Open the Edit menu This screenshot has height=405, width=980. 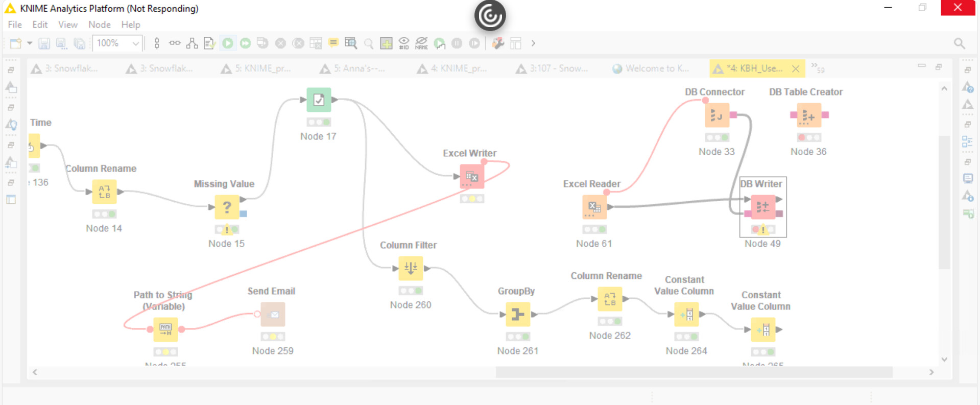pos(40,25)
